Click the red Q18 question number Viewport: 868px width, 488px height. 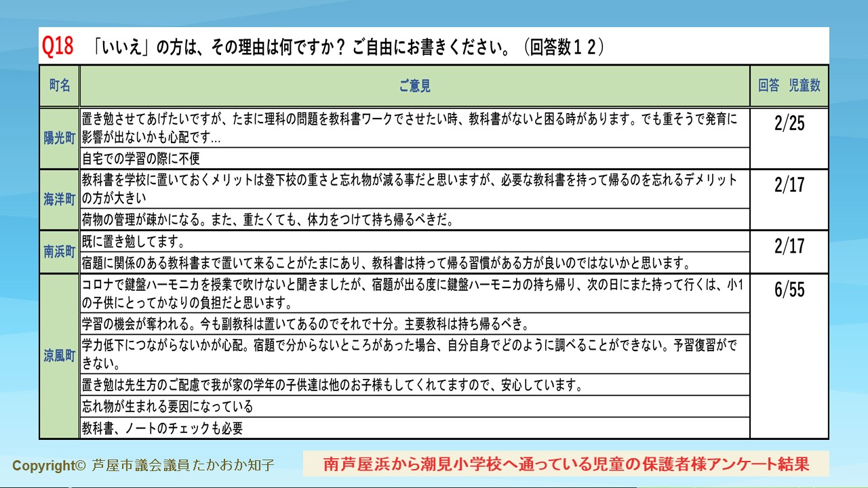coord(58,46)
